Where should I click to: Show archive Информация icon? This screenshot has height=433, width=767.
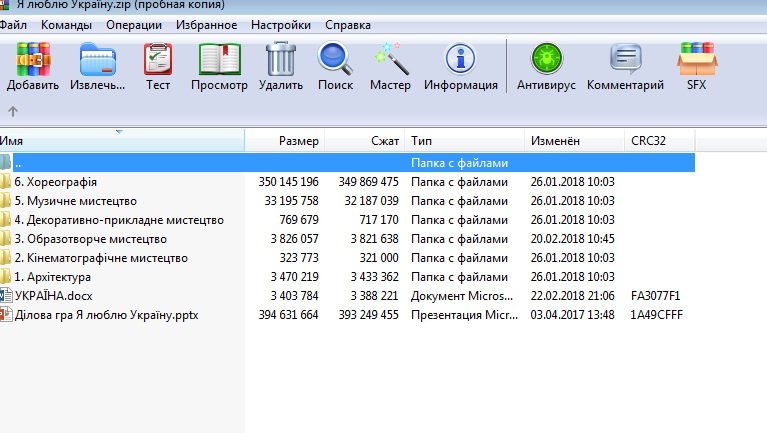click(x=460, y=59)
